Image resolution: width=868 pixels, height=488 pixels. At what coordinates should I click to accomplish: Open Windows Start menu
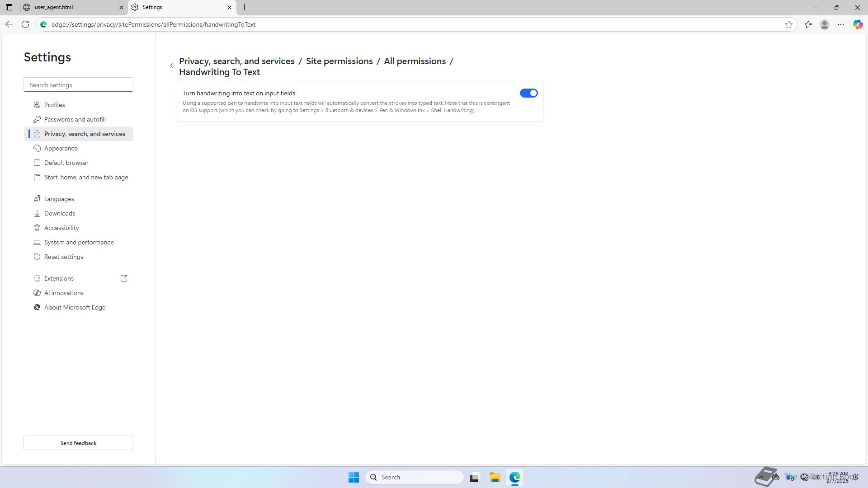[354, 477]
